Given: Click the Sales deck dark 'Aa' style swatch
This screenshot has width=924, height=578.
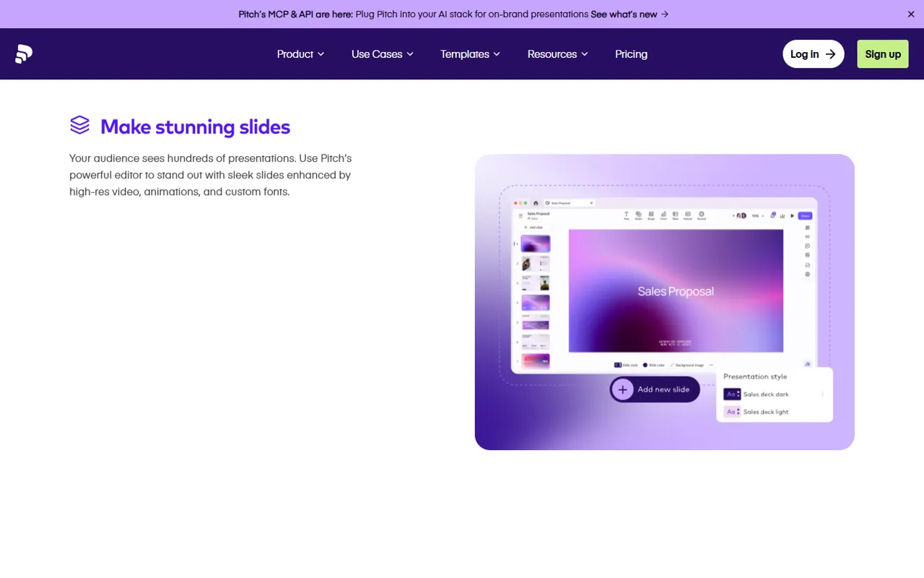Looking at the screenshot, I should pos(732,394).
